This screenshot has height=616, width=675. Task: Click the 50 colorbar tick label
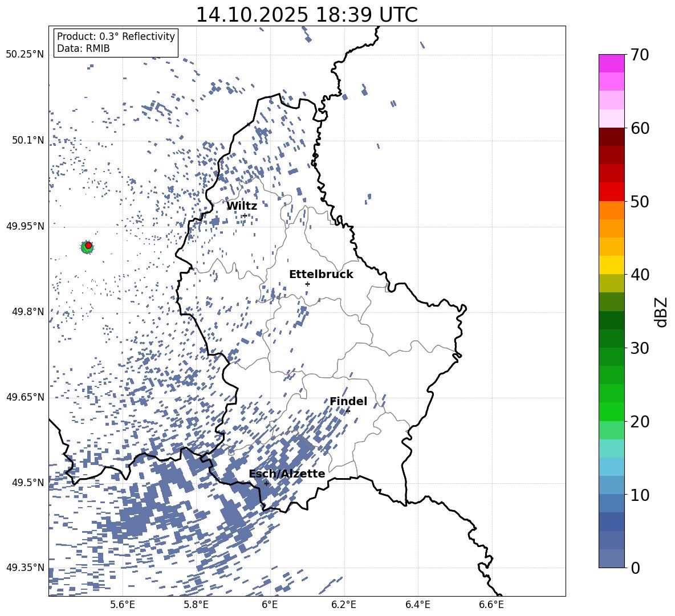[x=640, y=201]
